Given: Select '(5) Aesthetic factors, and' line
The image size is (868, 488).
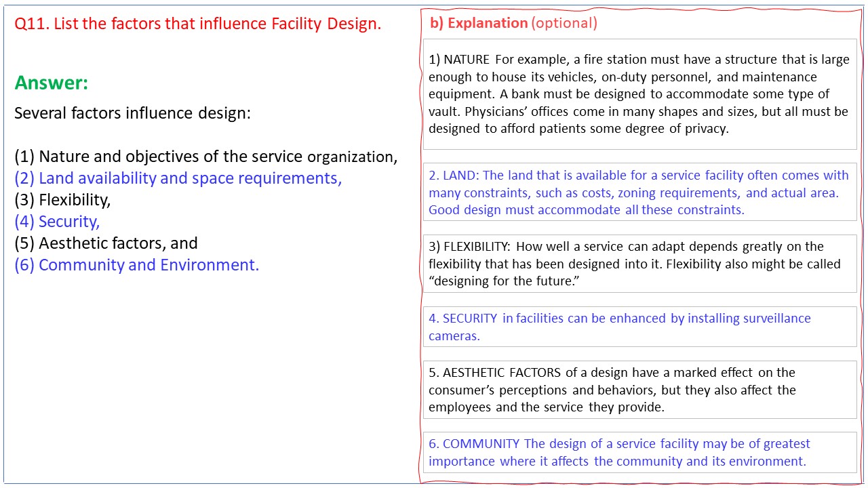Looking at the screenshot, I should point(106,243).
